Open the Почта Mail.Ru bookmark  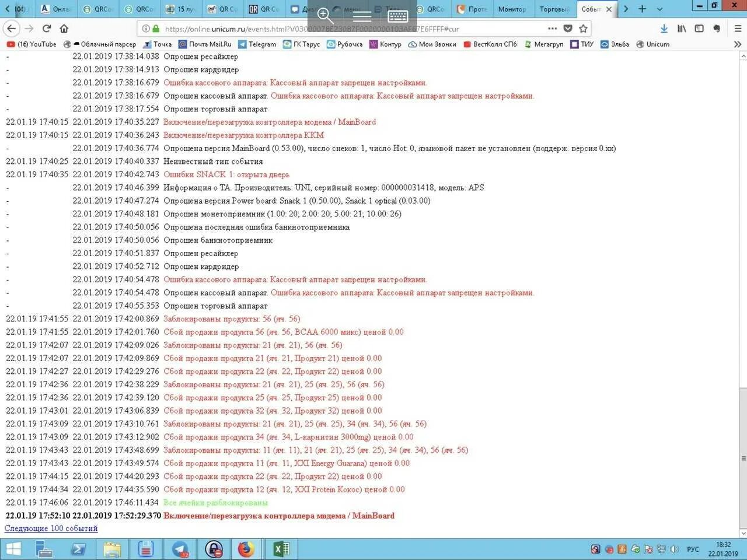pos(205,44)
